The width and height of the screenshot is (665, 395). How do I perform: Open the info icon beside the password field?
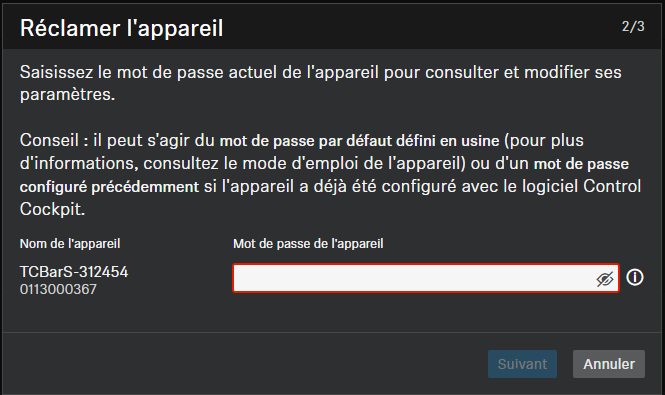pyautogui.click(x=634, y=277)
